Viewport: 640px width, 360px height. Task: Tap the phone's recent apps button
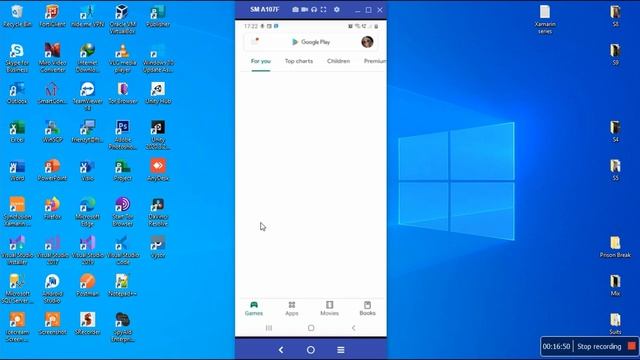[269, 328]
